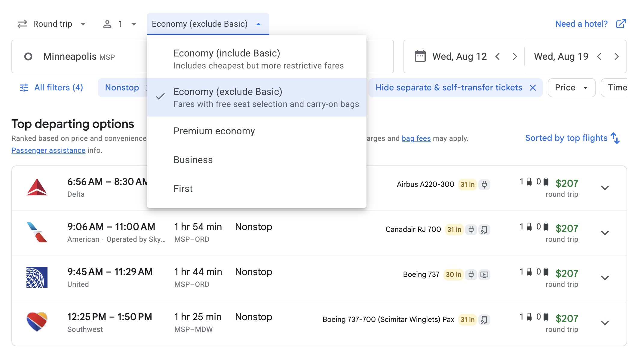Click the sort arrows icon
This screenshot has width=644, height=361.
[615, 138]
